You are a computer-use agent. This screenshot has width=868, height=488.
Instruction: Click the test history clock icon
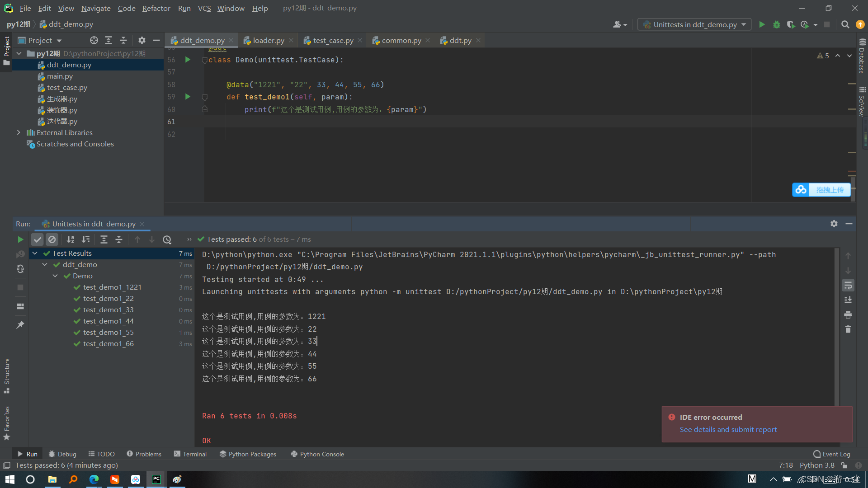point(167,239)
